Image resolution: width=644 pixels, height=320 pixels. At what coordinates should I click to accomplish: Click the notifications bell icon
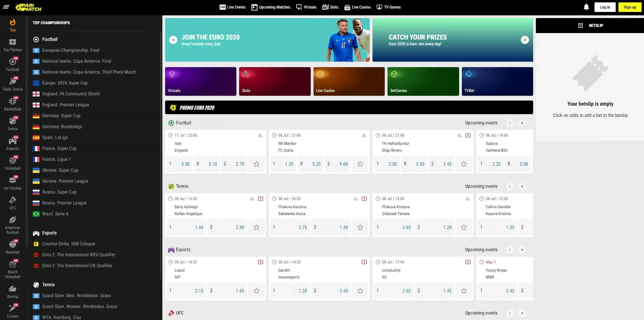click(586, 7)
